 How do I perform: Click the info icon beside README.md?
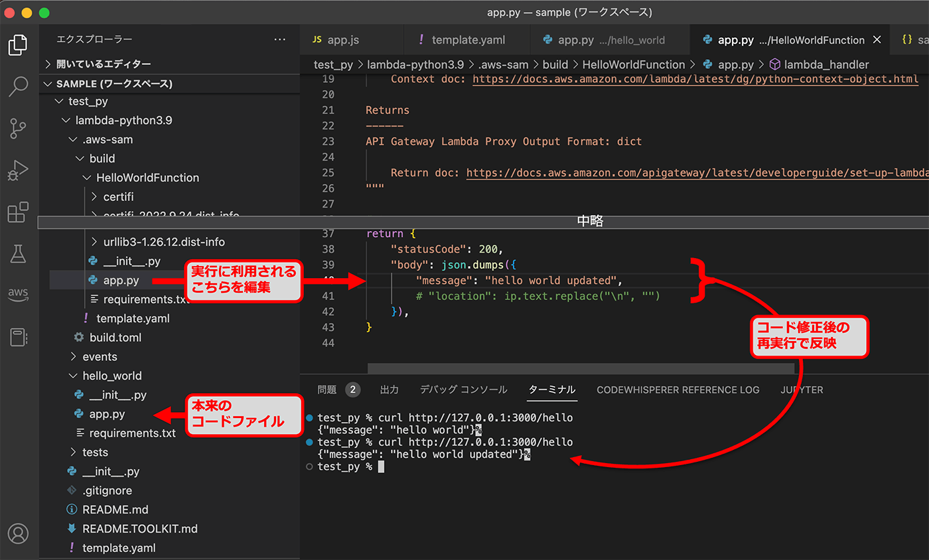pyautogui.click(x=72, y=510)
